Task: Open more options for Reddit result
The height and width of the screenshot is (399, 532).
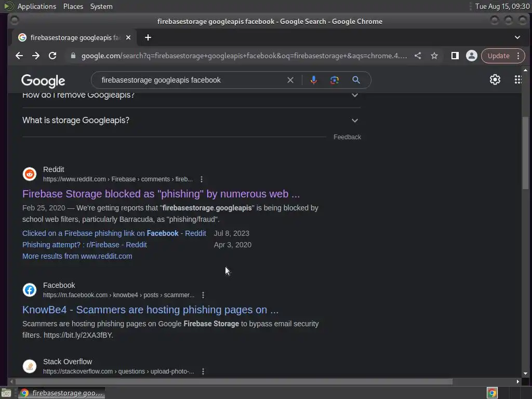Action: click(202, 179)
